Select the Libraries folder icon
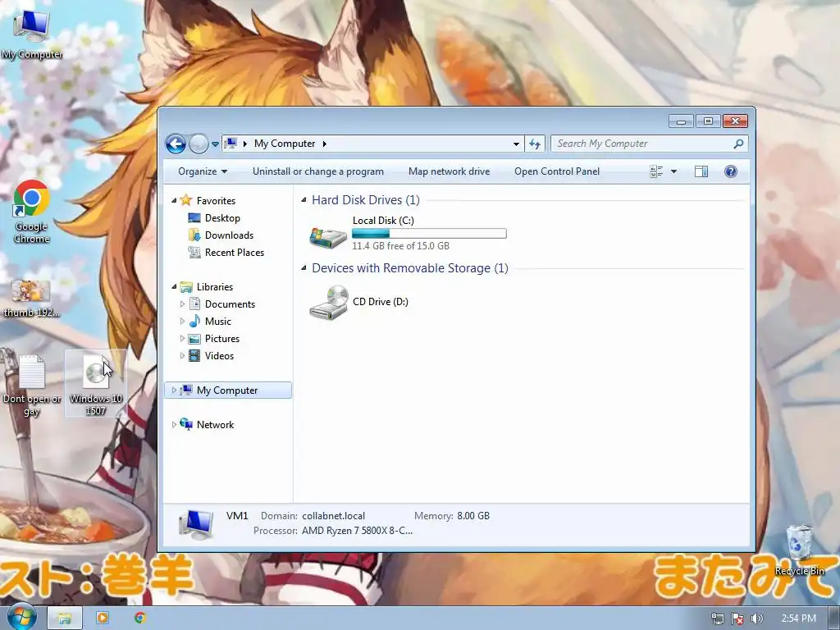This screenshot has height=630, width=840. (186, 286)
